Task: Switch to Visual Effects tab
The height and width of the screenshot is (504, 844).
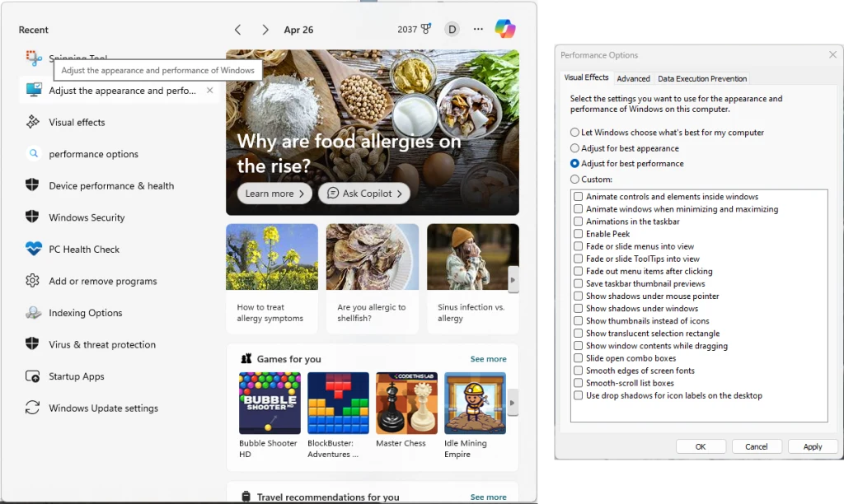Action: (586, 77)
